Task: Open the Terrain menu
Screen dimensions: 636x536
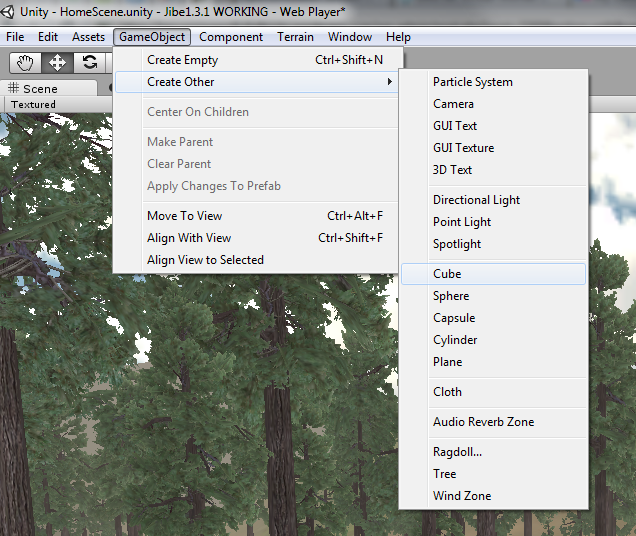Action: point(295,37)
